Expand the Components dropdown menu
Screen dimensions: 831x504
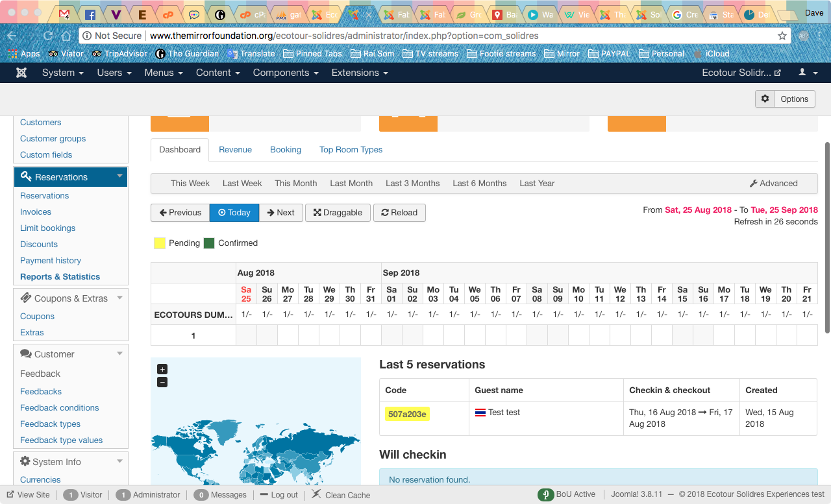[x=286, y=73]
